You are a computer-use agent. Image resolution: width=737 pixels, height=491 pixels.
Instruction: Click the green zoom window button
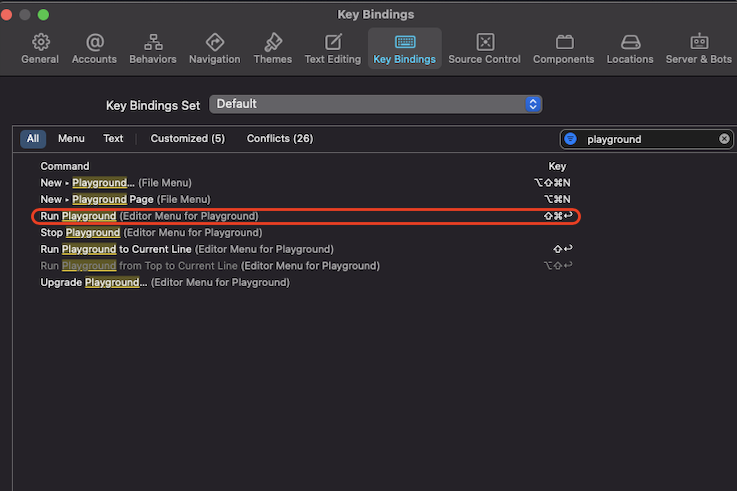click(x=43, y=15)
